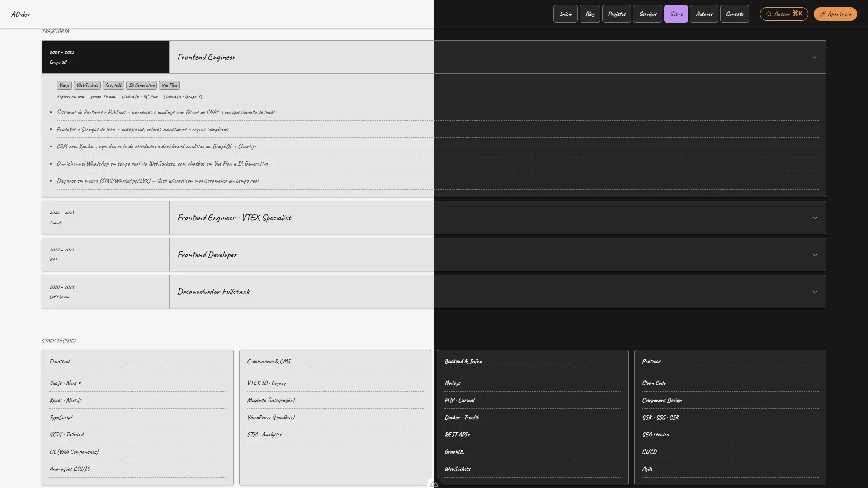The width and height of the screenshot is (868, 488).
Task: Go to the Blog page
Action: tap(590, 14)
